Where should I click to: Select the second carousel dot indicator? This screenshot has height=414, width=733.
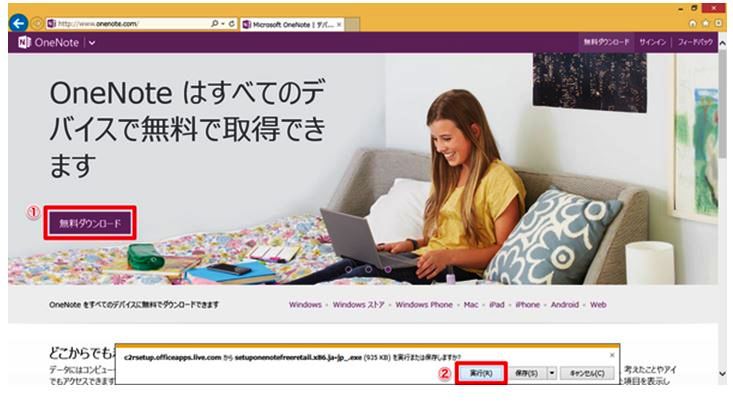click(368, 269)
